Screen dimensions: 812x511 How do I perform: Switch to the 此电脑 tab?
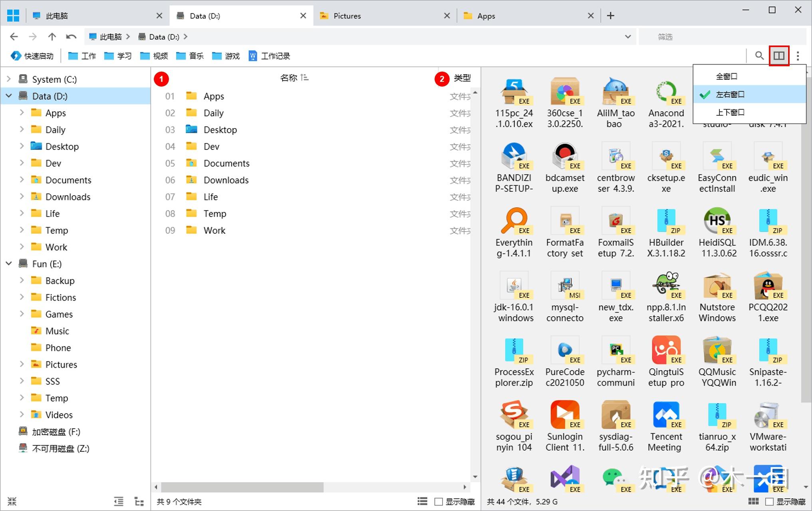[97, 16]
